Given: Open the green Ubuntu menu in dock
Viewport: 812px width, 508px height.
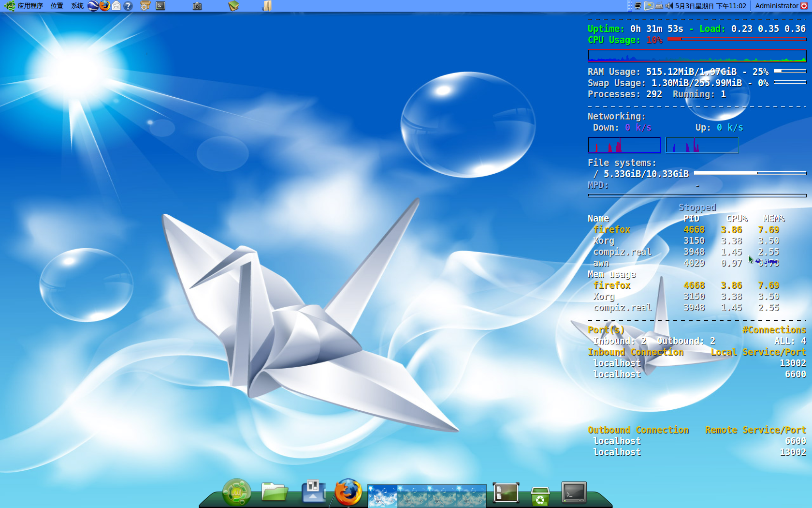Looking at the screenshot, I should (236, 492).
